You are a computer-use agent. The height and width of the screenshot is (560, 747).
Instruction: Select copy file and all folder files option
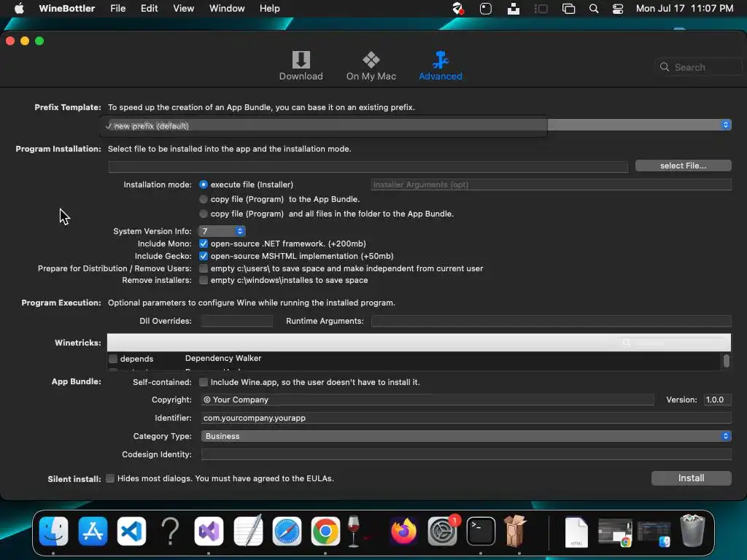point(204,214)
